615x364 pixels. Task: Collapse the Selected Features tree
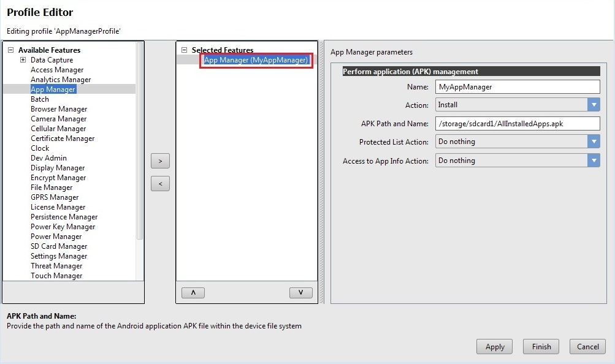pyautogui.click(x=184, y=50)
